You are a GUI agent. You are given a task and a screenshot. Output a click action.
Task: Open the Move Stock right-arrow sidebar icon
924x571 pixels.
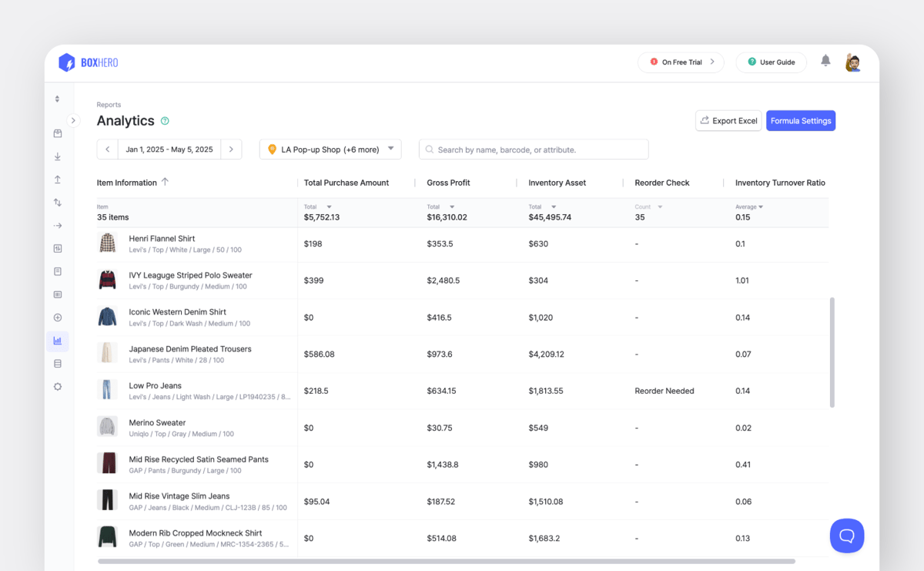point(58,226)
